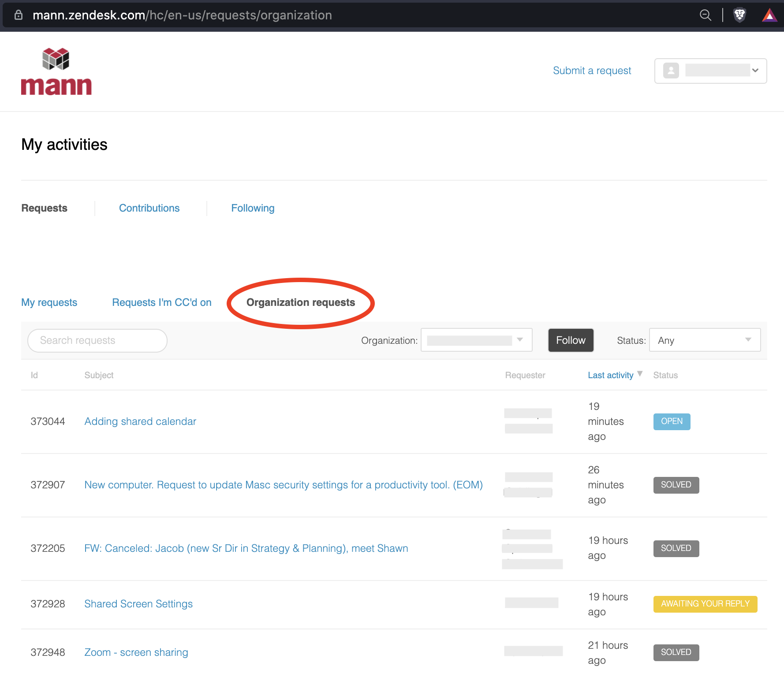
Task: Click the user avatar icon
Action: [671, 71]
